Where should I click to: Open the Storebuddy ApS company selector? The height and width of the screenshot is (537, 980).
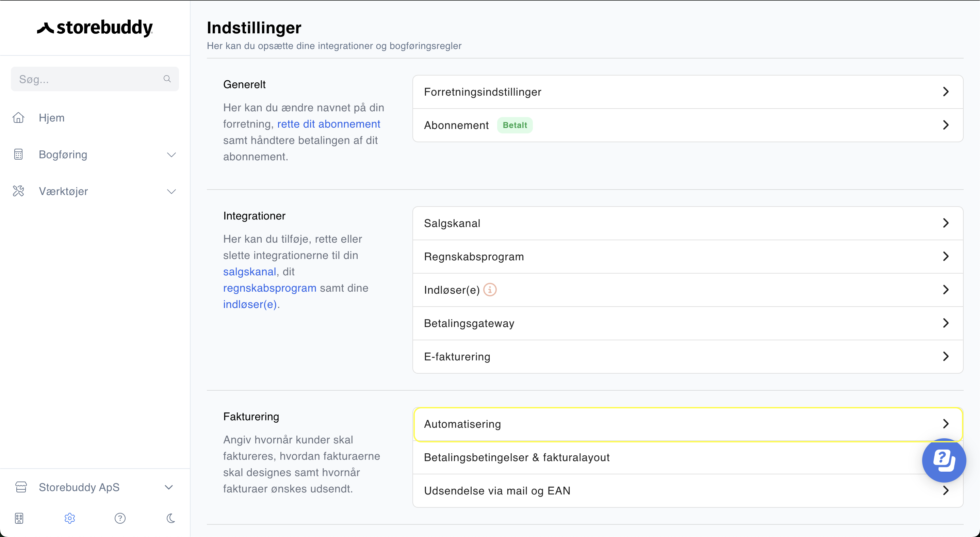[95, 487]
